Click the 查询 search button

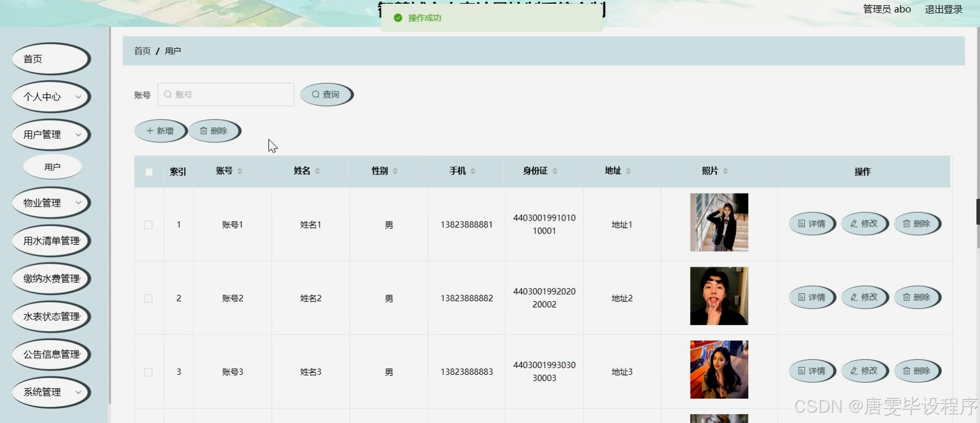point(326,95)
